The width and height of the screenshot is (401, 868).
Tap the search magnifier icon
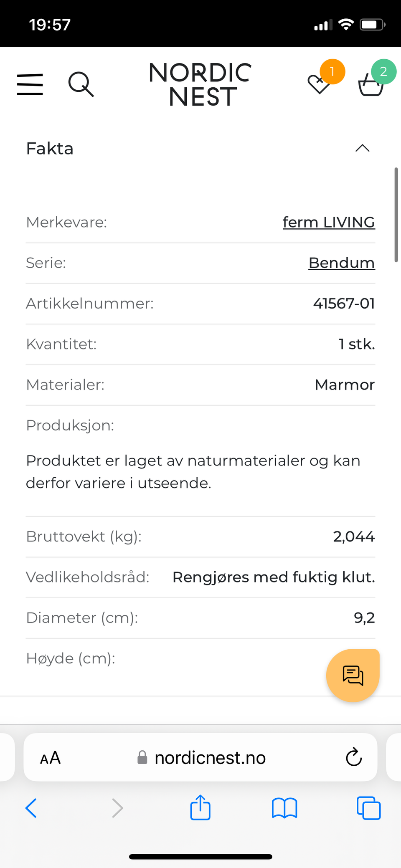pyautogui.click(x=81, y=84)
